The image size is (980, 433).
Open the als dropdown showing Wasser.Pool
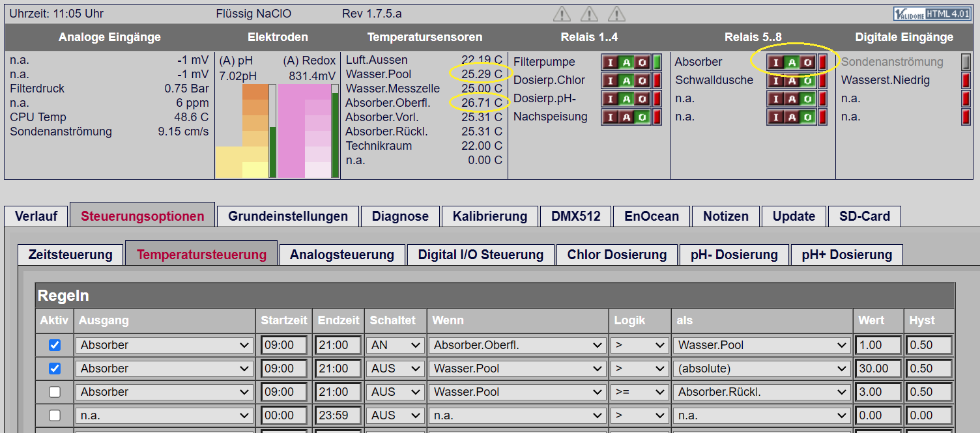coord(762,345)
